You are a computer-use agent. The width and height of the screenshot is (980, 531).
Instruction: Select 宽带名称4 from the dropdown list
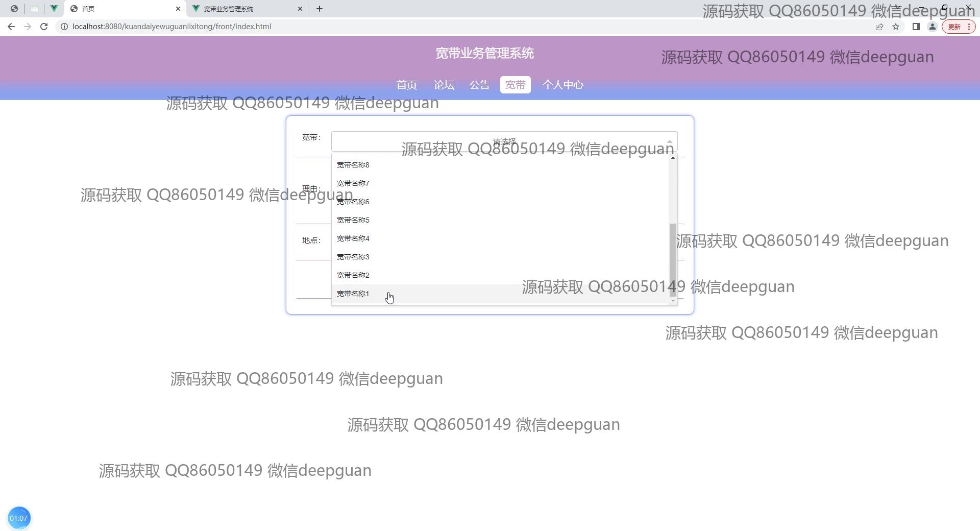pos(500,238)
